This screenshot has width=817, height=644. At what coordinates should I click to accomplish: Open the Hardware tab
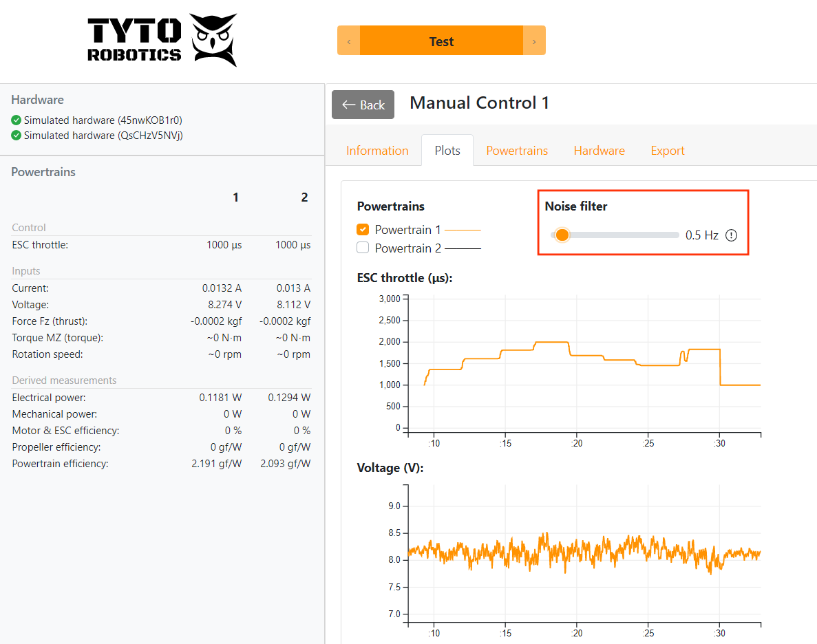tap(599, 150)
